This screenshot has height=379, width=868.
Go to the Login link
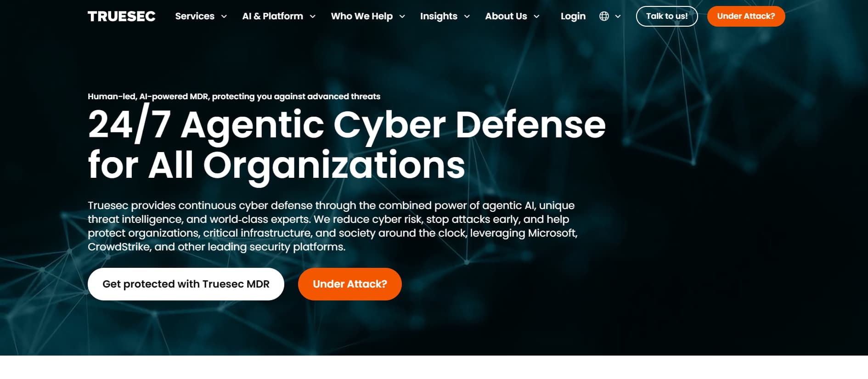point(573,16)
